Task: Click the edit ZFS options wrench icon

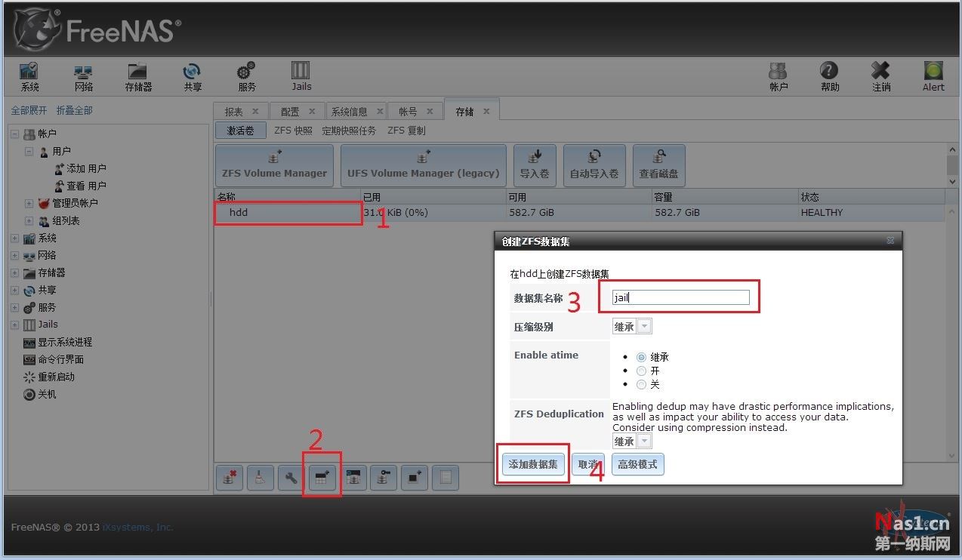Action: 291,477
